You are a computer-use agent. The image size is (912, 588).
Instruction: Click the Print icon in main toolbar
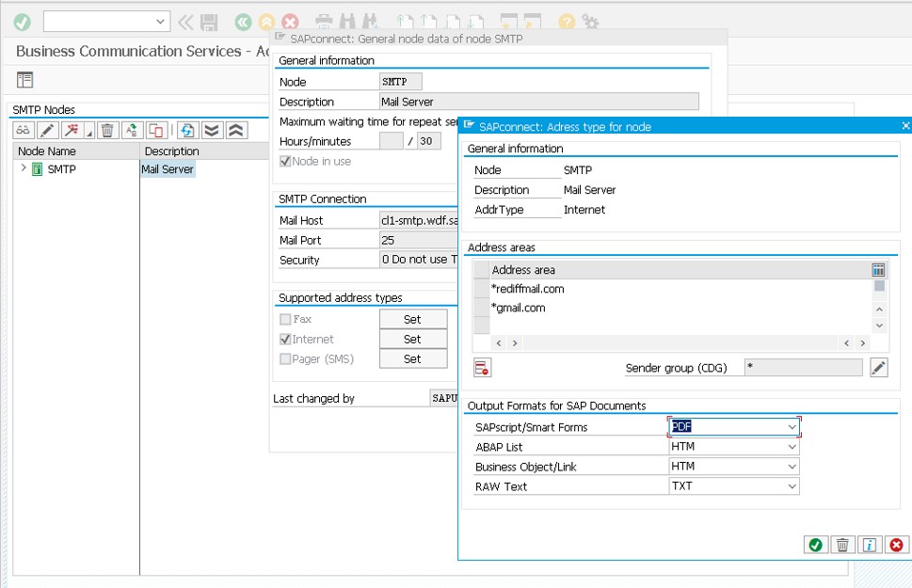tap(324, 22)
